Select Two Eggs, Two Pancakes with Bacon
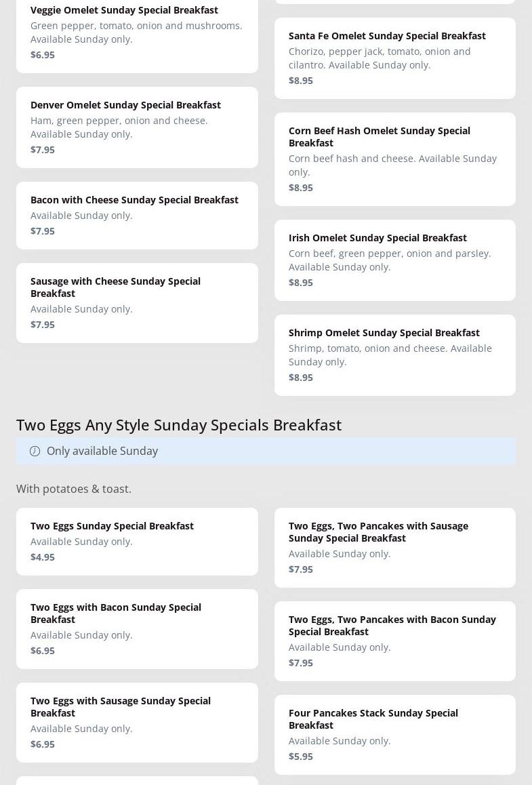 [x=392, y=625]
